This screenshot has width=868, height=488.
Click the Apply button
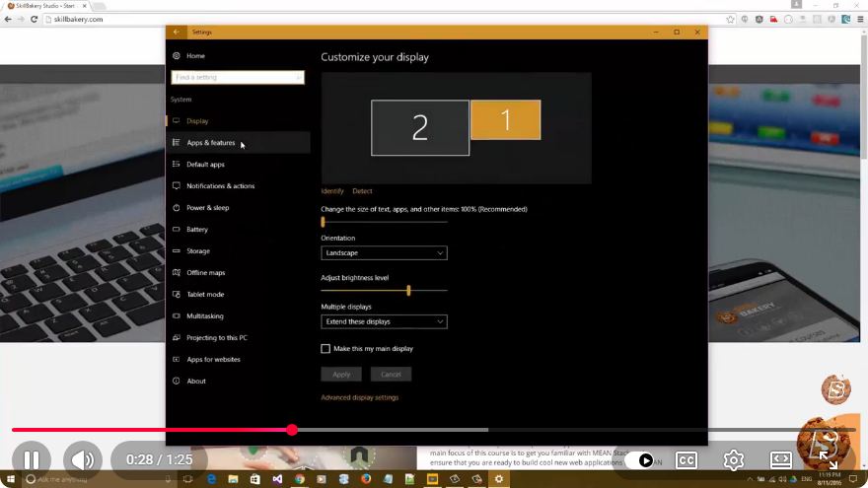341,374
